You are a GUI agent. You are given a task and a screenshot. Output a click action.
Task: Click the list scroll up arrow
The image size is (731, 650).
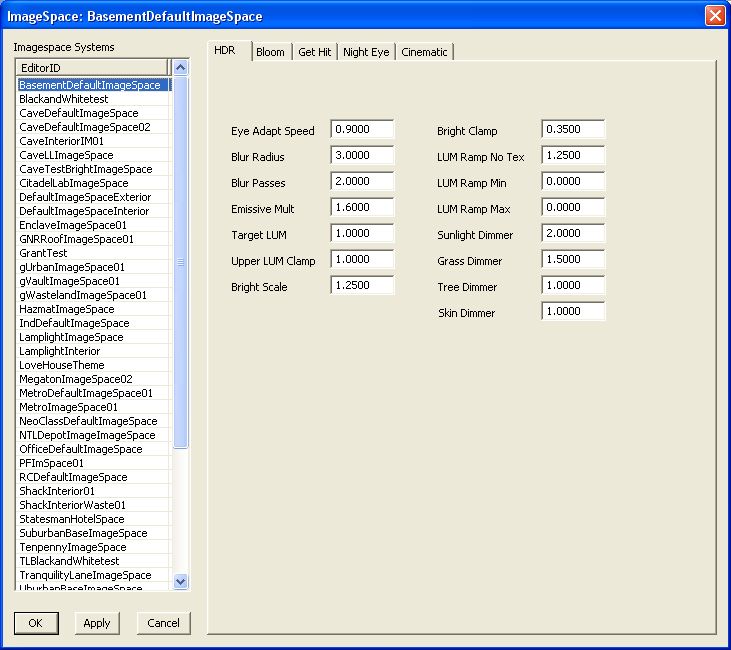click(180, 68)
